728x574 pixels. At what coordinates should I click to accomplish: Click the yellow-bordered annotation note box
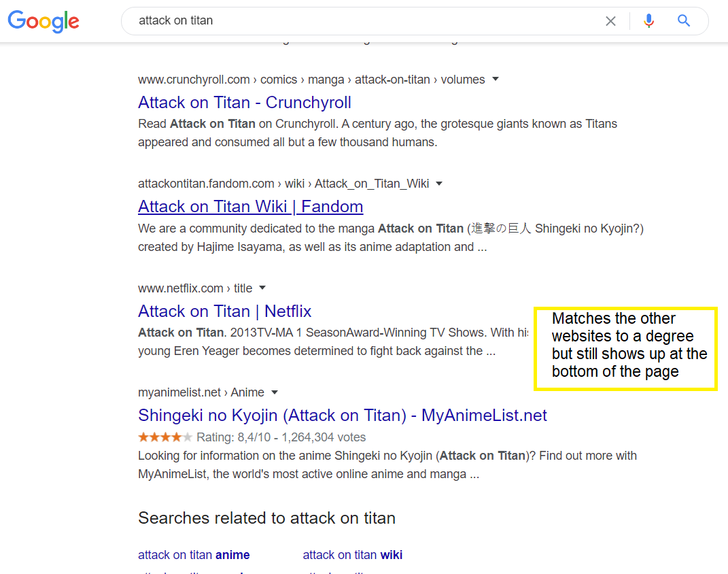[625, 348]
